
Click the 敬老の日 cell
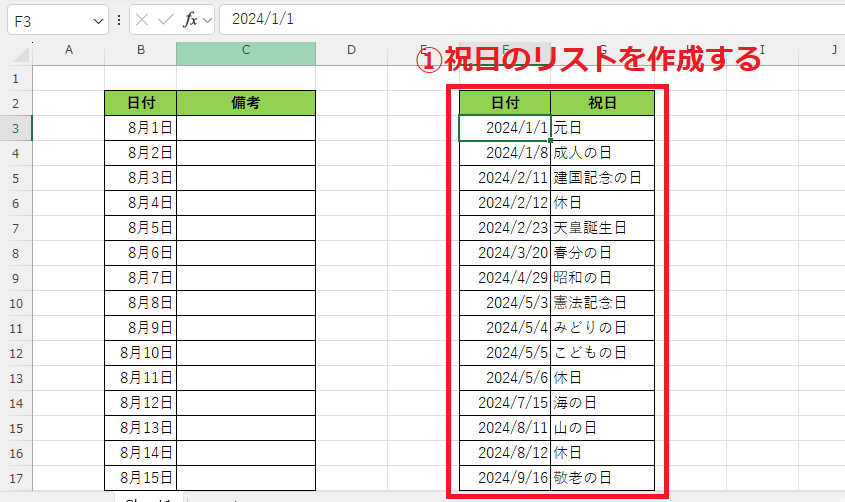(x=602, y=478)
